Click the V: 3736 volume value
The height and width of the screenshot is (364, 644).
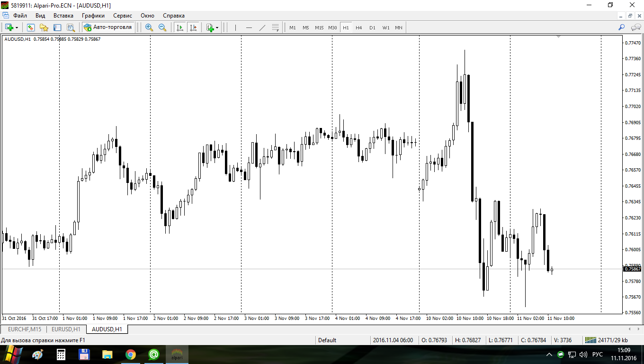click(x=563, y=340)
